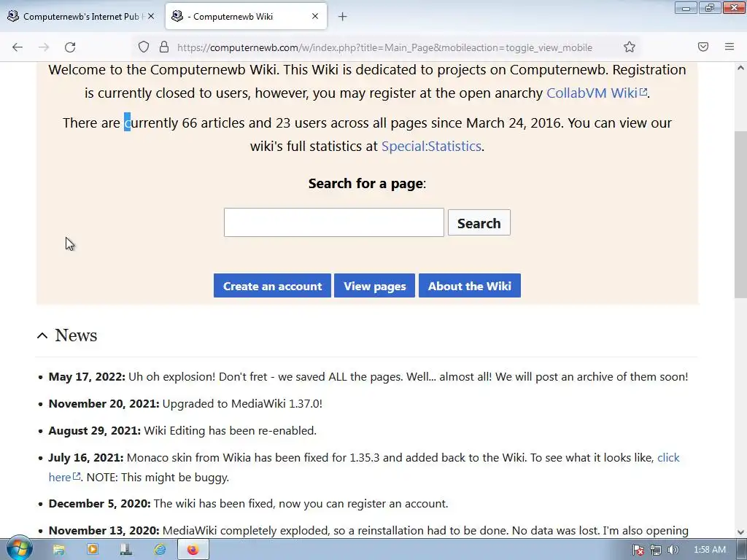
Task: Click the 'November 13, 2020:' news date
Action: click(x=104, y=531)
